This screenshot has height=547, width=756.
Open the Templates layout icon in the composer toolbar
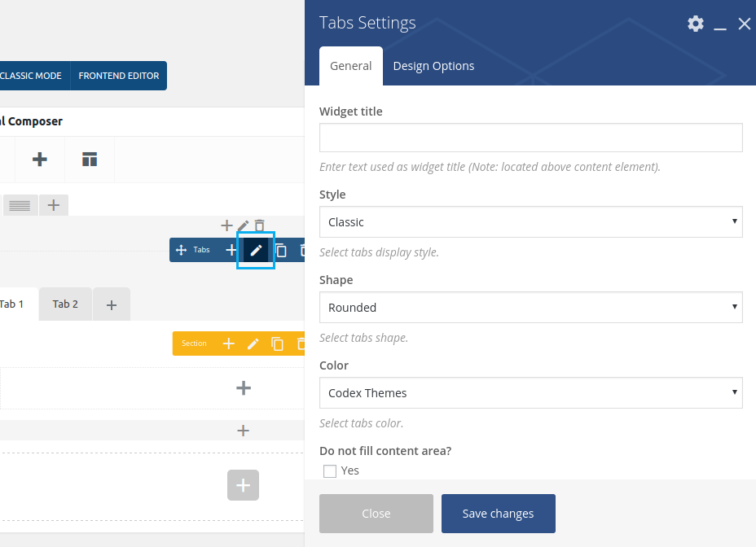(90, 159)
